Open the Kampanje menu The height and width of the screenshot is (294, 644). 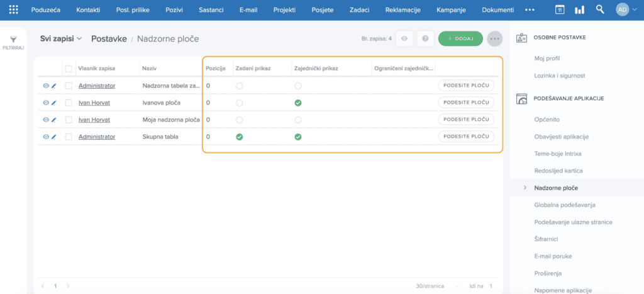click(451, 10)
